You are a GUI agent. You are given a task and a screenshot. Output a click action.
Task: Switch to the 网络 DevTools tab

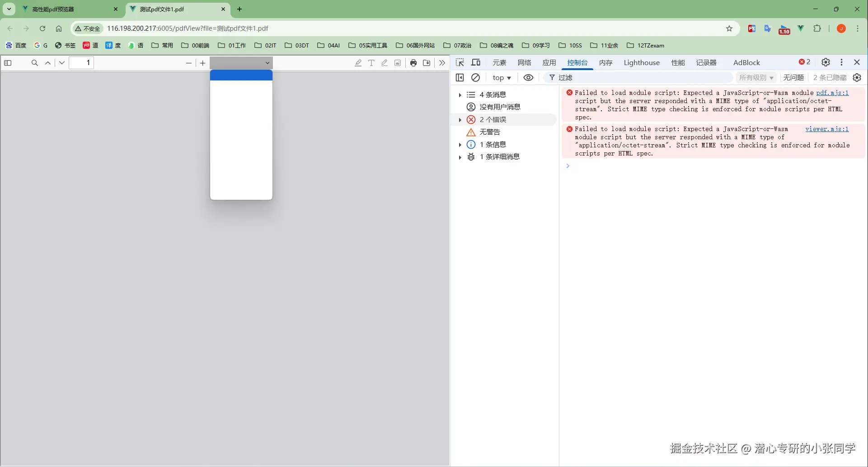click(525, 63)
